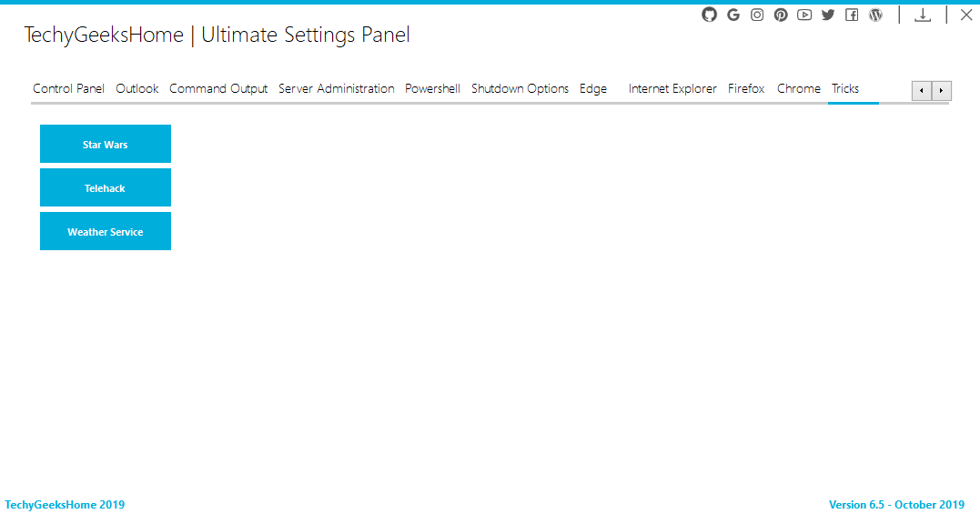This screenshot has height=514, width=980.
Task: Open the GitHub icon link
Action: coord(709,15)
